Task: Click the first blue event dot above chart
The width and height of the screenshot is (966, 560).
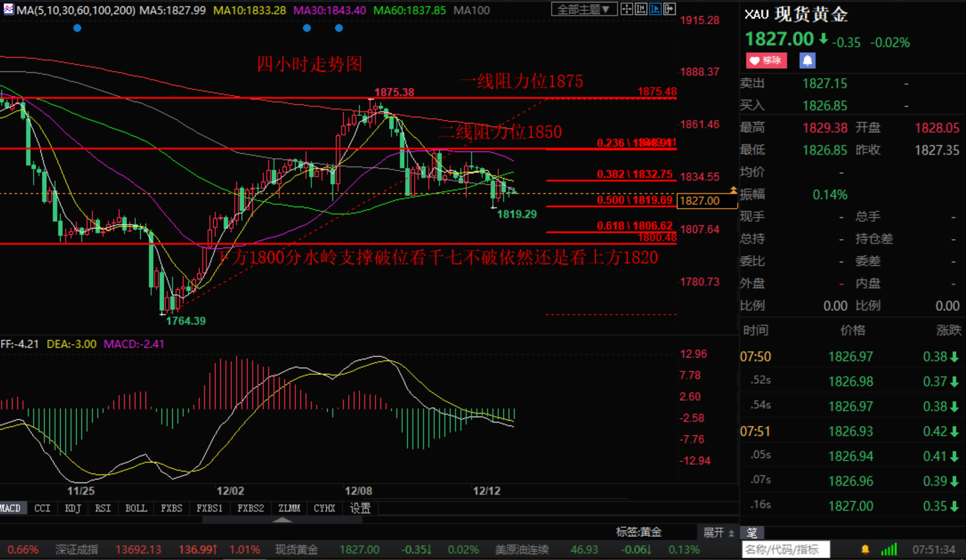Action: pos(77,28)
